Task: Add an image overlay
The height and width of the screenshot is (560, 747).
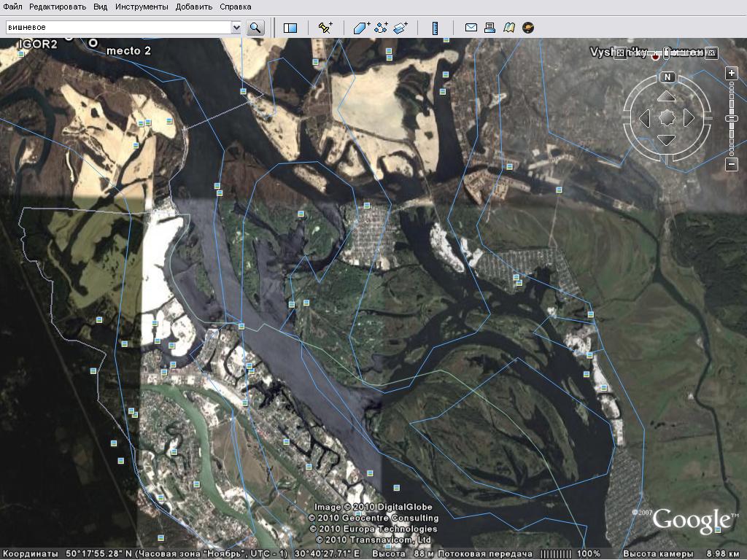Action: coord(400,28)
